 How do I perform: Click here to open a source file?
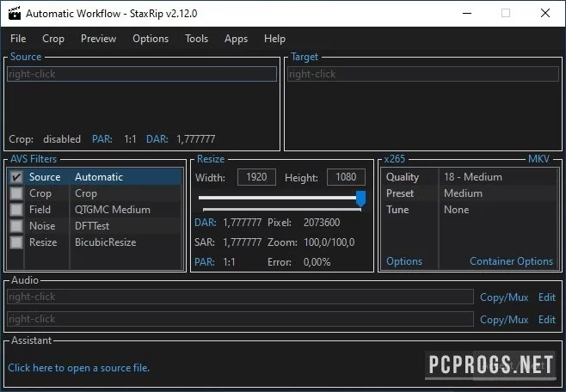[x=78, y=368]
